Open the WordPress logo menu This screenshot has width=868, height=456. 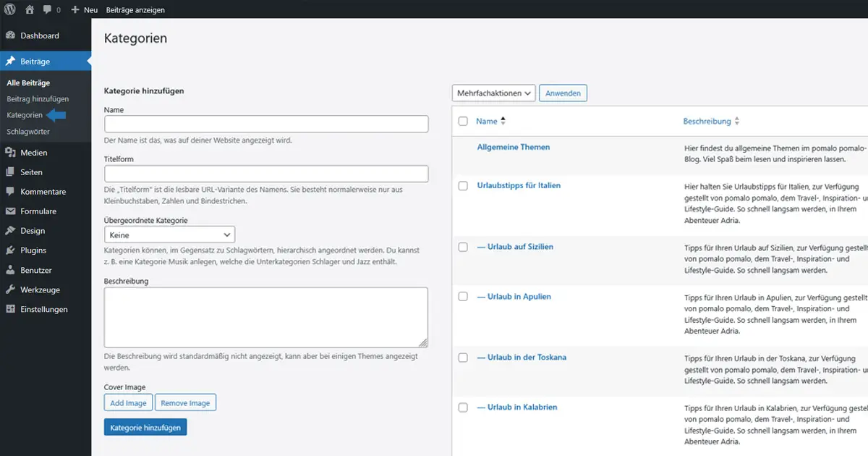(x=10, y=10)
